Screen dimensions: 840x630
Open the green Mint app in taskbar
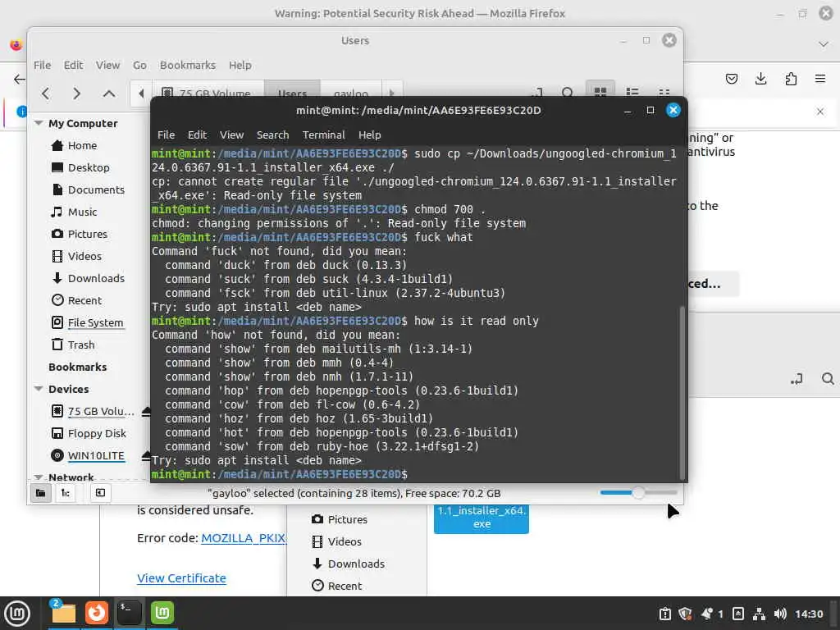point(162,614)
